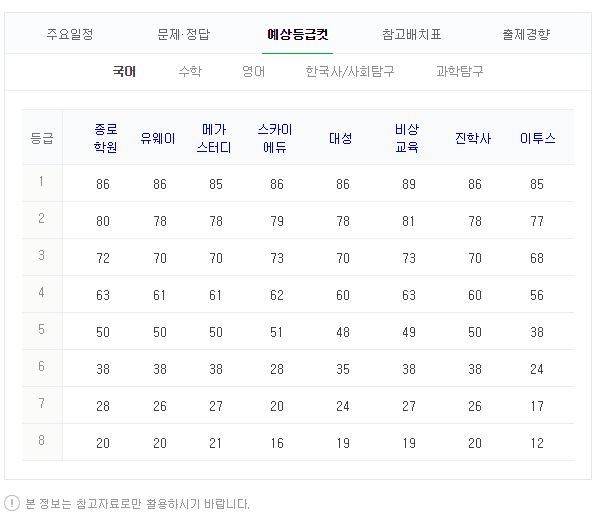The width and height of the screenshot is (606, 517).
Task: Click the 이투스 column header
Action: click(538, 138)
